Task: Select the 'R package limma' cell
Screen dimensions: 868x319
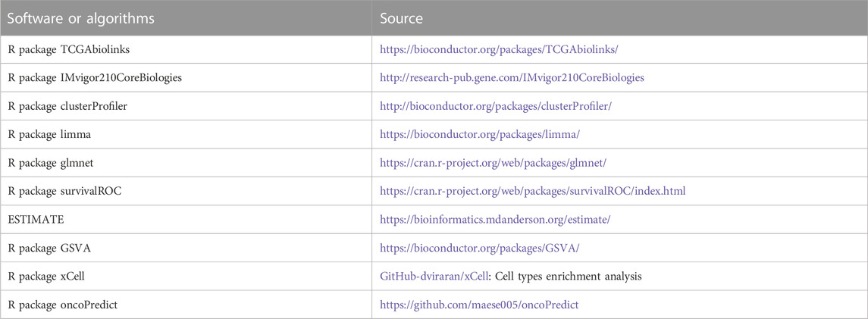Action: [186, 134]
